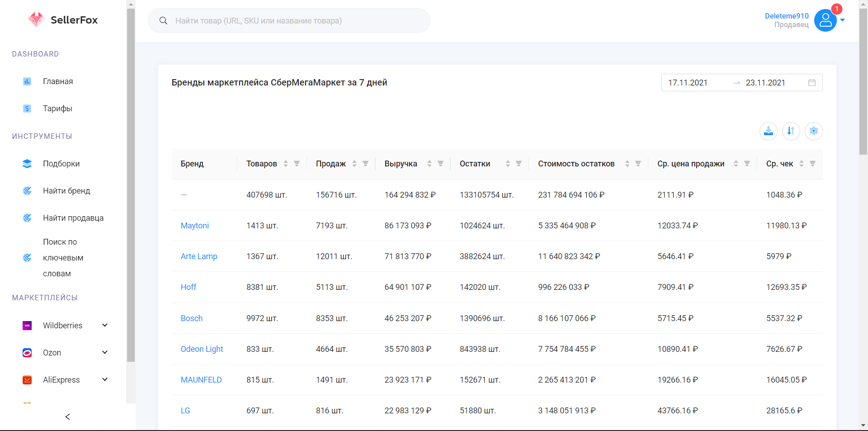Open Тарифы menu item

pos(57,109)
